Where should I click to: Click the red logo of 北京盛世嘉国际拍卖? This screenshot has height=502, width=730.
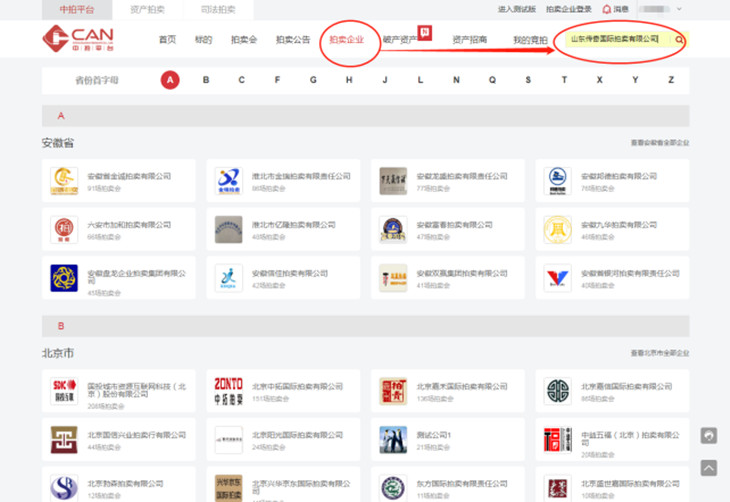click(x=557, y=488)
